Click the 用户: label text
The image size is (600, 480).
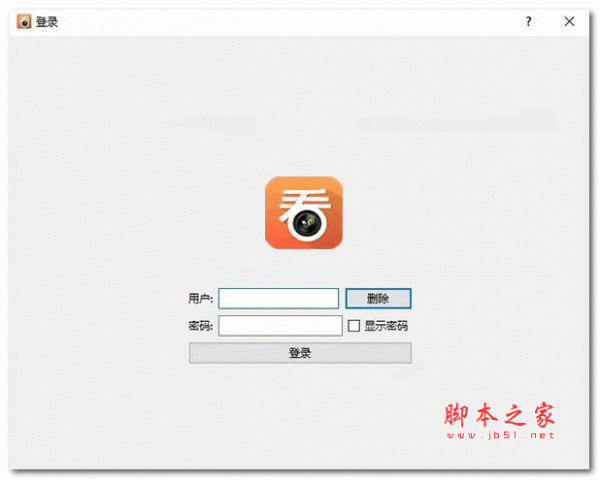coord(201,299)
